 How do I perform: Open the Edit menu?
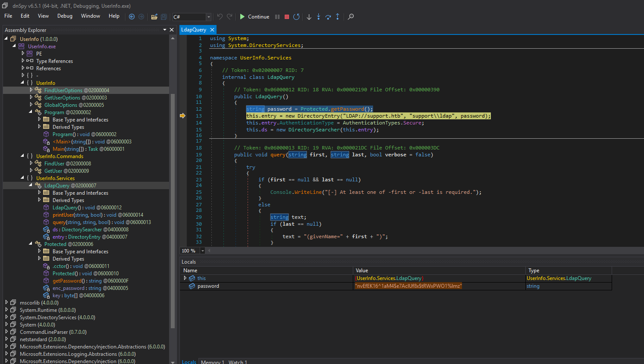(25, 16)
